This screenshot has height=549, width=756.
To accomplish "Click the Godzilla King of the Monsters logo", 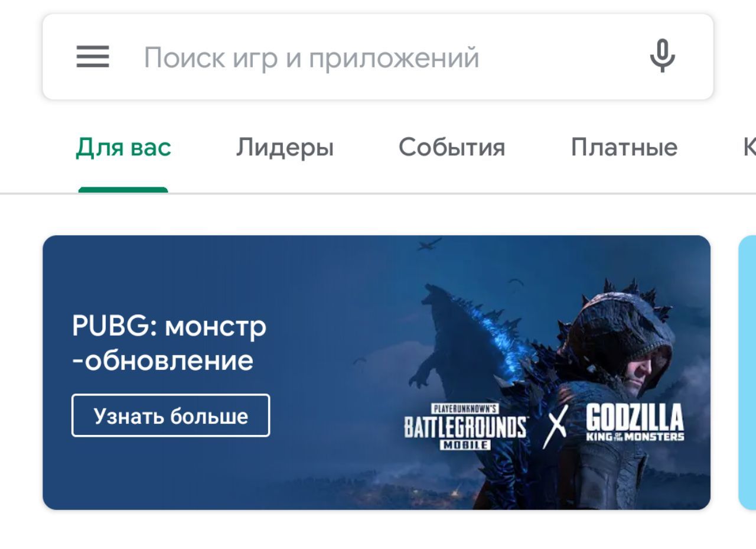I will click(635, 423).
